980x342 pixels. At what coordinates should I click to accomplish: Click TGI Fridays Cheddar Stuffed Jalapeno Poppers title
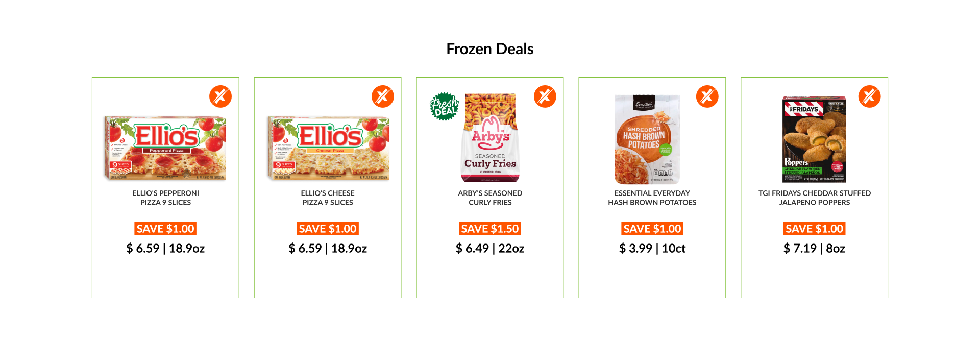click(x=815, y=198)
